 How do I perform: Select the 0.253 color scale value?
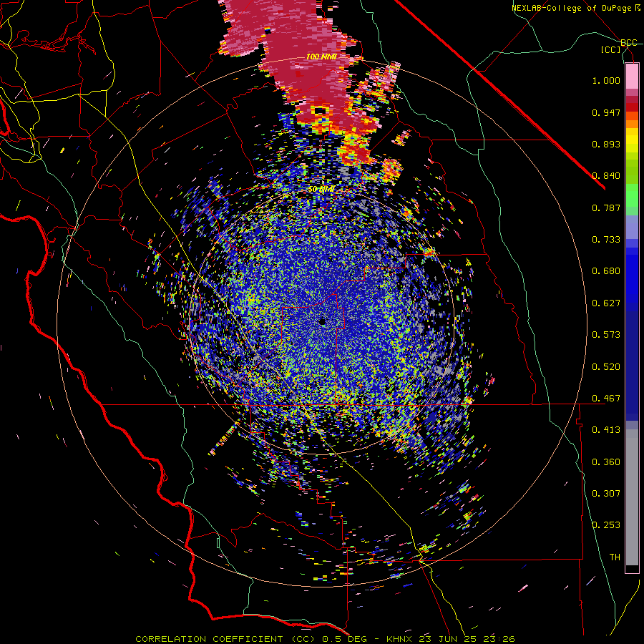pyautogui.click(x=606, y=525)
